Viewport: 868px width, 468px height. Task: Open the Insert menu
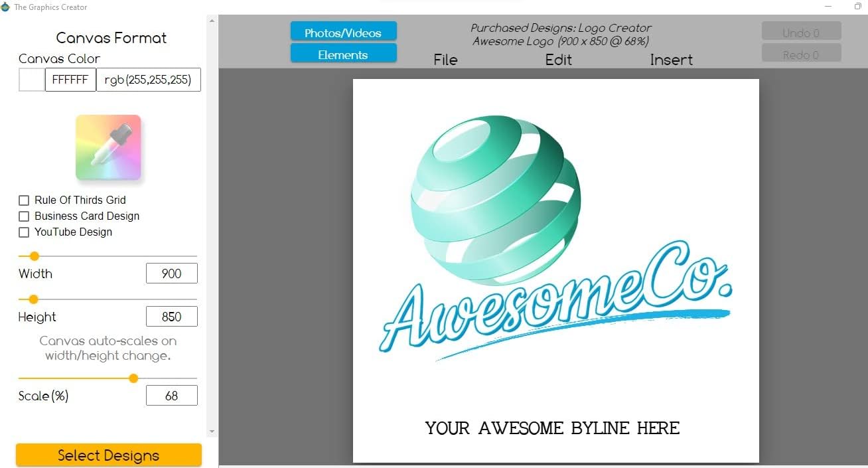pyautogui.click(x=672, y=60)
